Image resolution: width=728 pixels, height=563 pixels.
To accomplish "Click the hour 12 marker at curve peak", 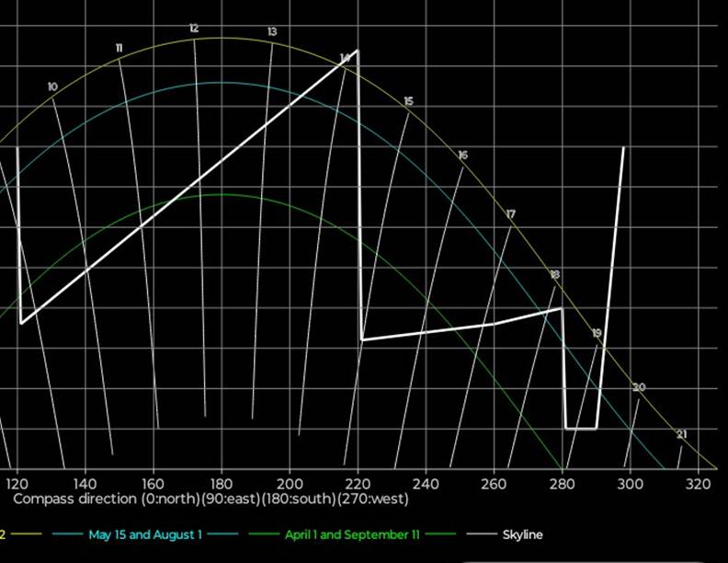I will pos(194,29).
